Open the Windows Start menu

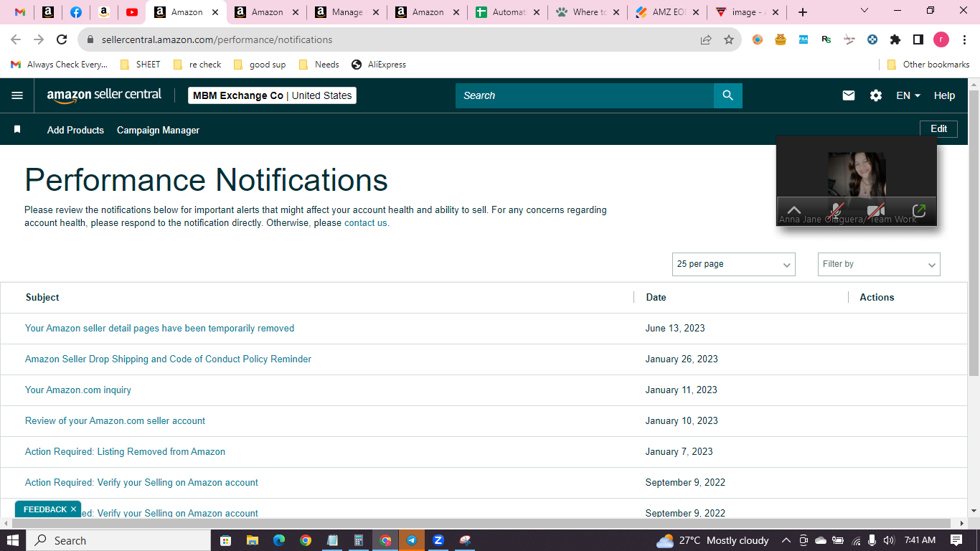(x=13, y=540)
